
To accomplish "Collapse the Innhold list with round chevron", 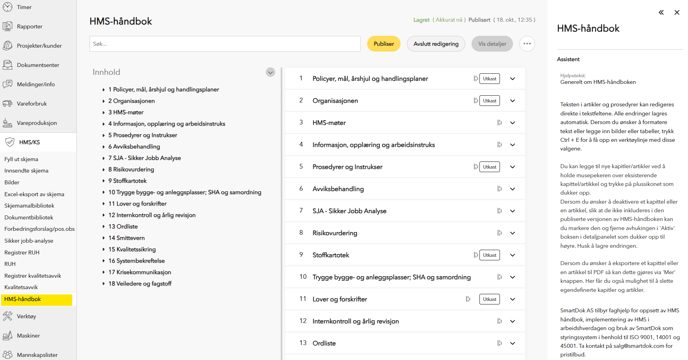I will (x=270, y=72).
